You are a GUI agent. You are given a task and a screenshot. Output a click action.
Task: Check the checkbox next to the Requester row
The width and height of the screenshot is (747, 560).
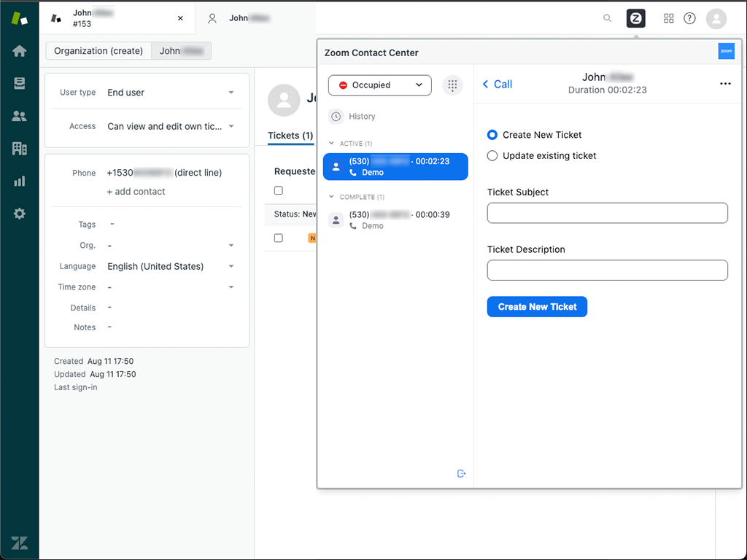[x=278, y=190]
